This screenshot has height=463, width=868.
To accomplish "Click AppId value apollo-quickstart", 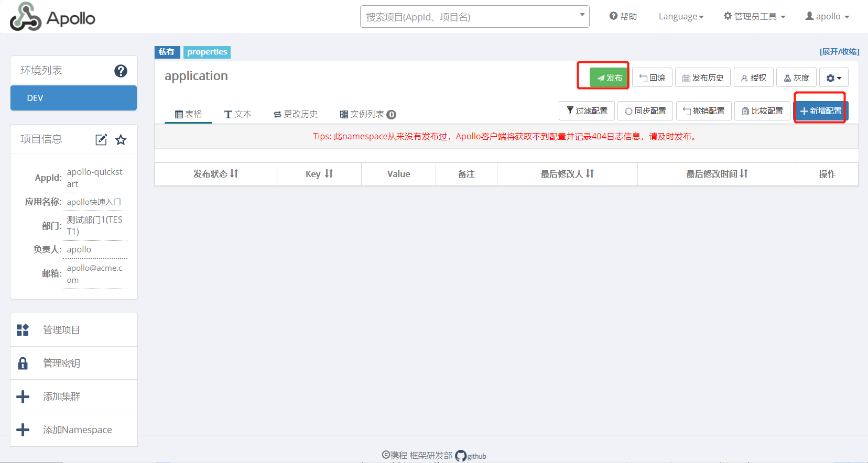I will [95, 178].
